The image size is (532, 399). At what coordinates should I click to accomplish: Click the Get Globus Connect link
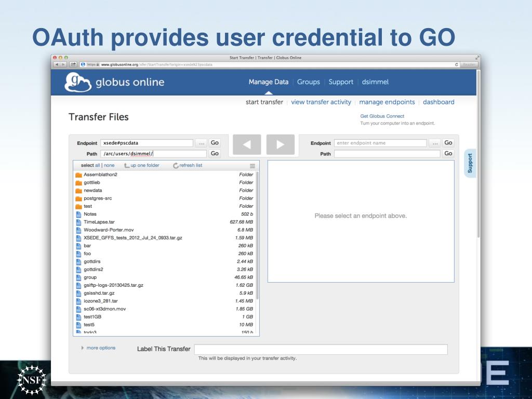click(382, 116)
